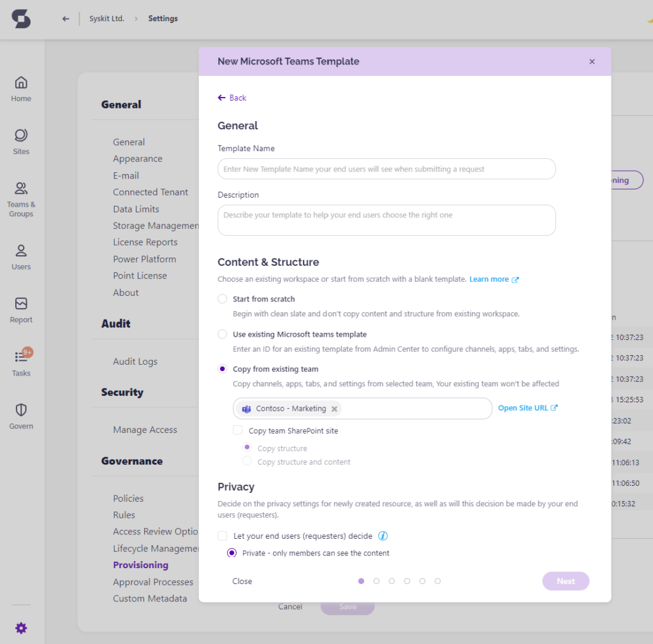Open Sites in the sidebar
The image size is (653, 644).
(x=21, y=142)
